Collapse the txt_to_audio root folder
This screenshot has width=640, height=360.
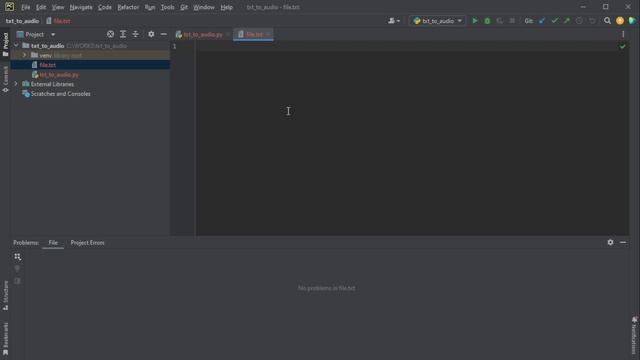[16, 45]
